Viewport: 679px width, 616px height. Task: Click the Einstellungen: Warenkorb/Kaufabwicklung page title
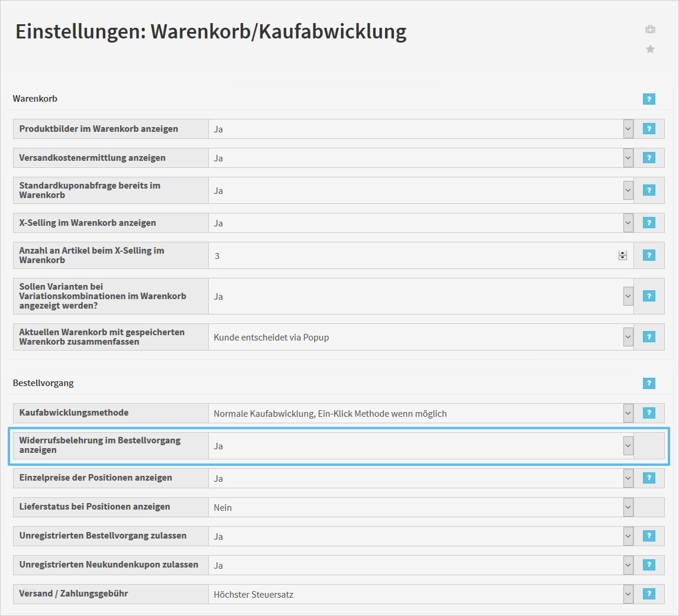[x=211, y=31]
